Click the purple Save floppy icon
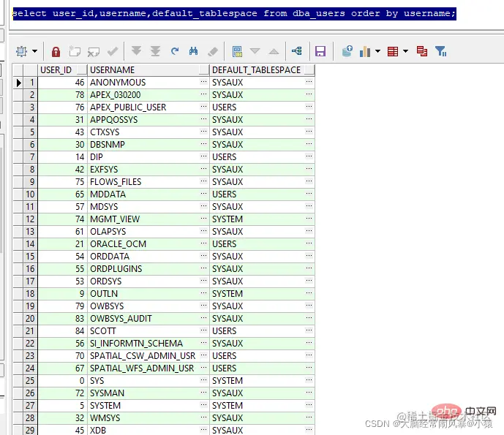 tap(320, 51)
